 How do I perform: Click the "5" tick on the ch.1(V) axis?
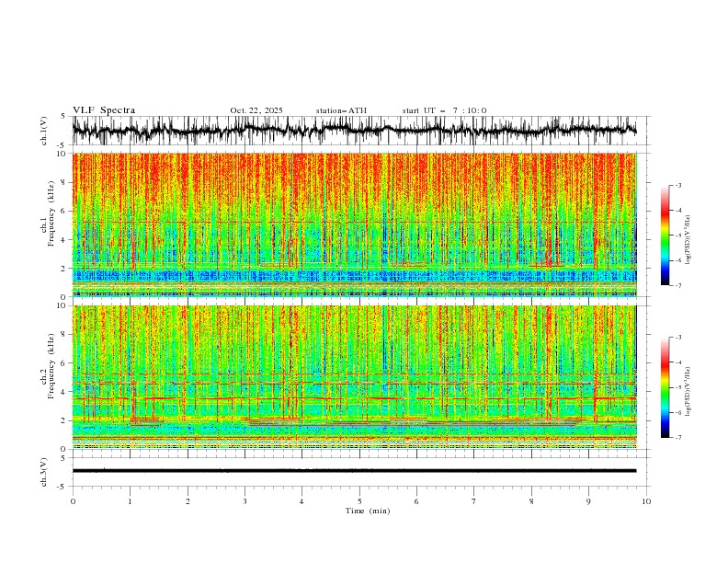click(63, 117)
